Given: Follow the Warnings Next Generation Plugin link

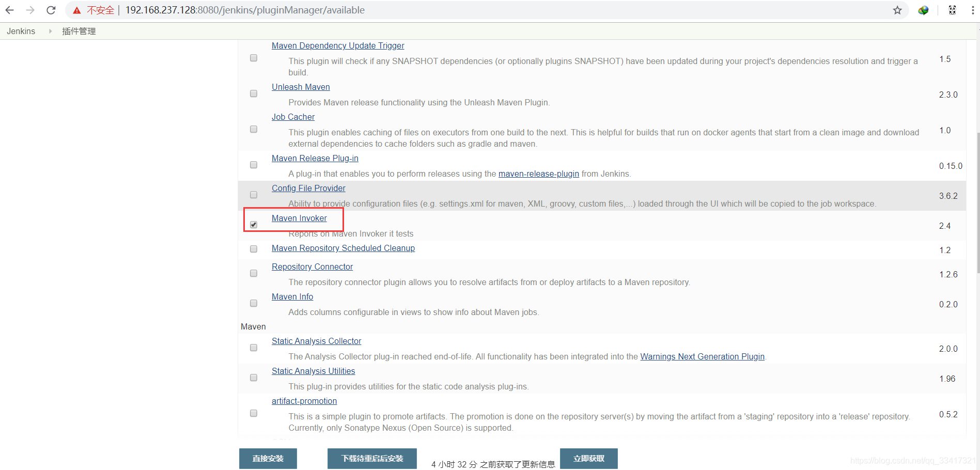Looking at the screenshot, I should (702, 356).
